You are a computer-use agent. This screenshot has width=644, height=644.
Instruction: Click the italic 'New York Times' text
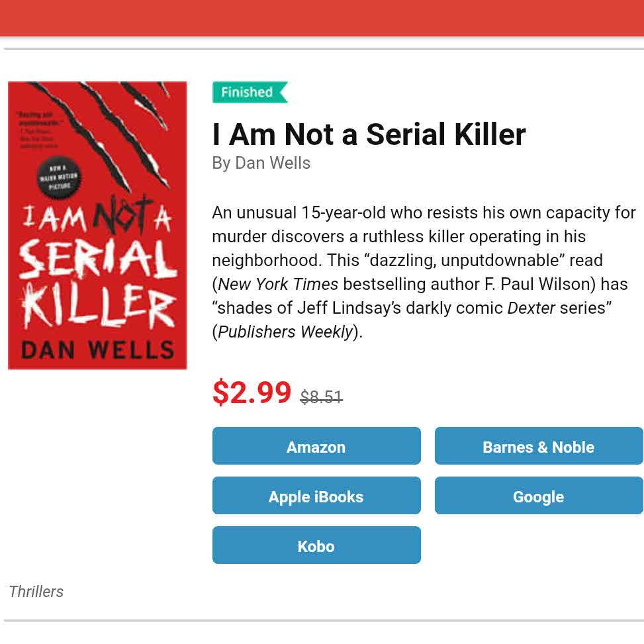click(x=278, y=285)
